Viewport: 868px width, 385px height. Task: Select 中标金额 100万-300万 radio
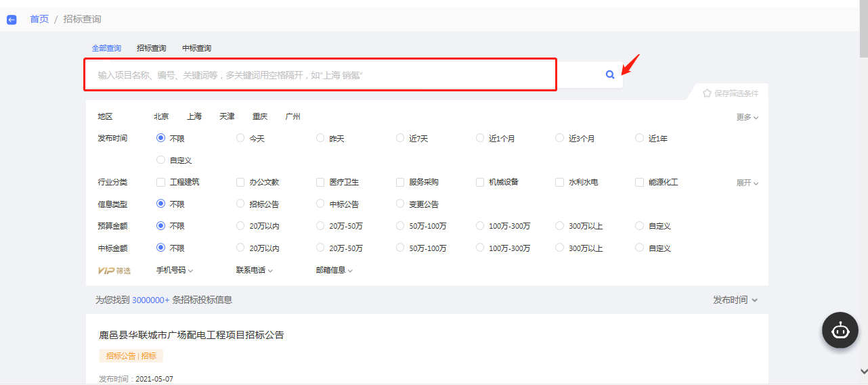(480, 248)
